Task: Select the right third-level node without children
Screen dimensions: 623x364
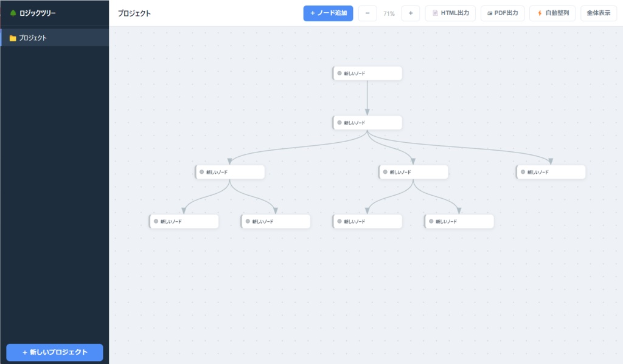Action: pos(551,172)
